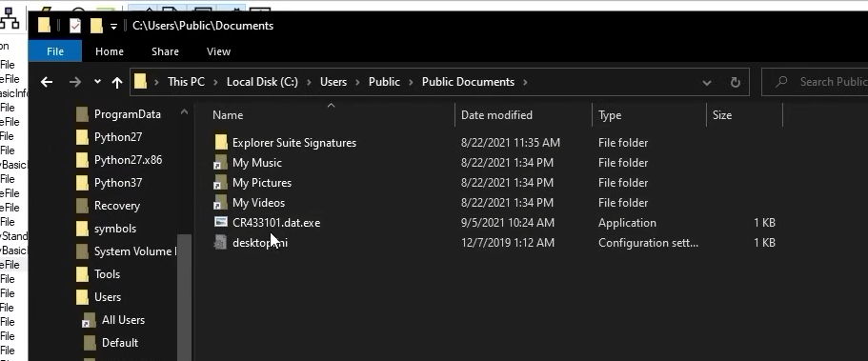Go forward with the forward arrow

[x=74, y=82]
